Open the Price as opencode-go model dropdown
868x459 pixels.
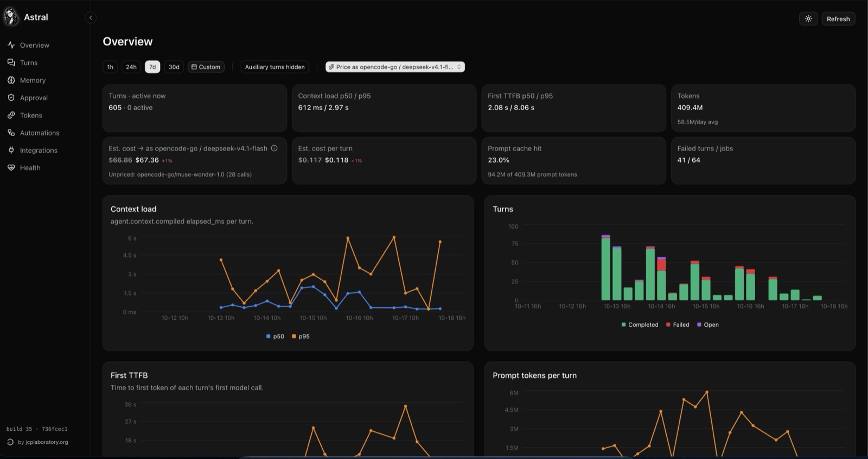395,67
